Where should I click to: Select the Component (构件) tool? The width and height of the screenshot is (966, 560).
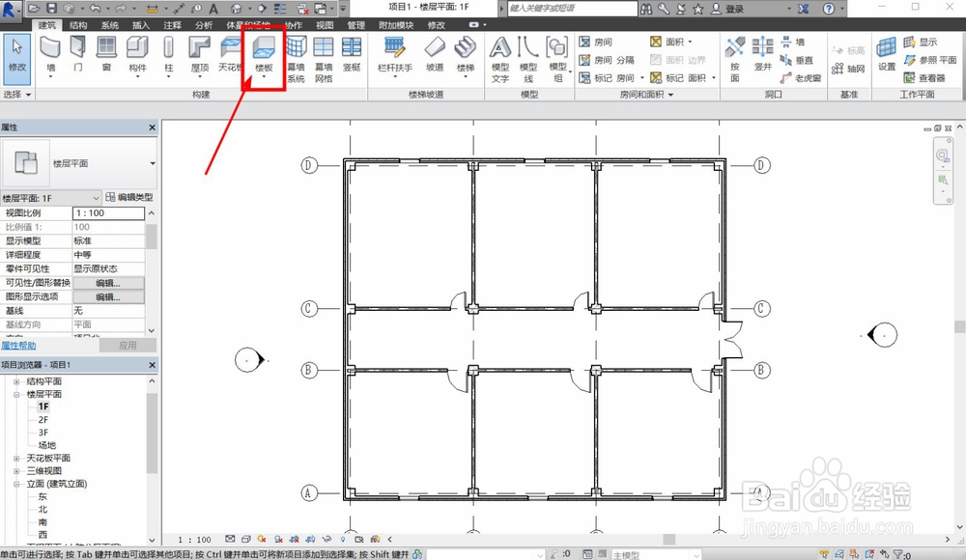coord(137,55)
